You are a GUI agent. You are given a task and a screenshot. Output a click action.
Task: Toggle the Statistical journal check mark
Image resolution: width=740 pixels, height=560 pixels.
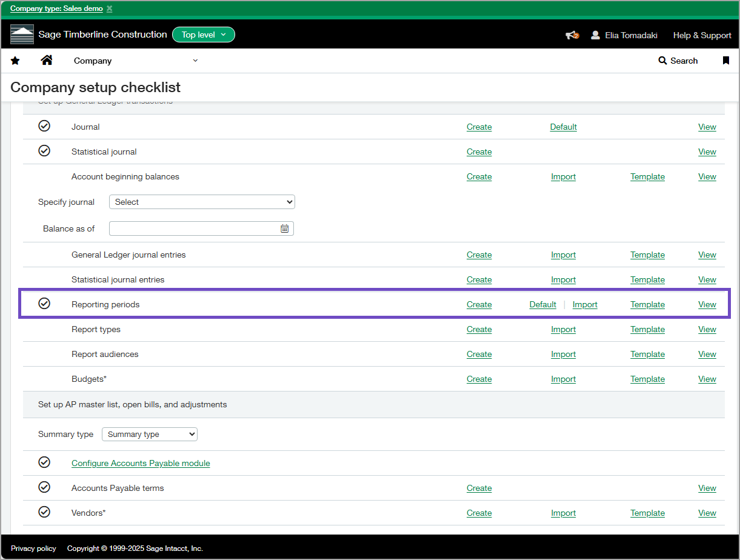(x=44, y=151)
